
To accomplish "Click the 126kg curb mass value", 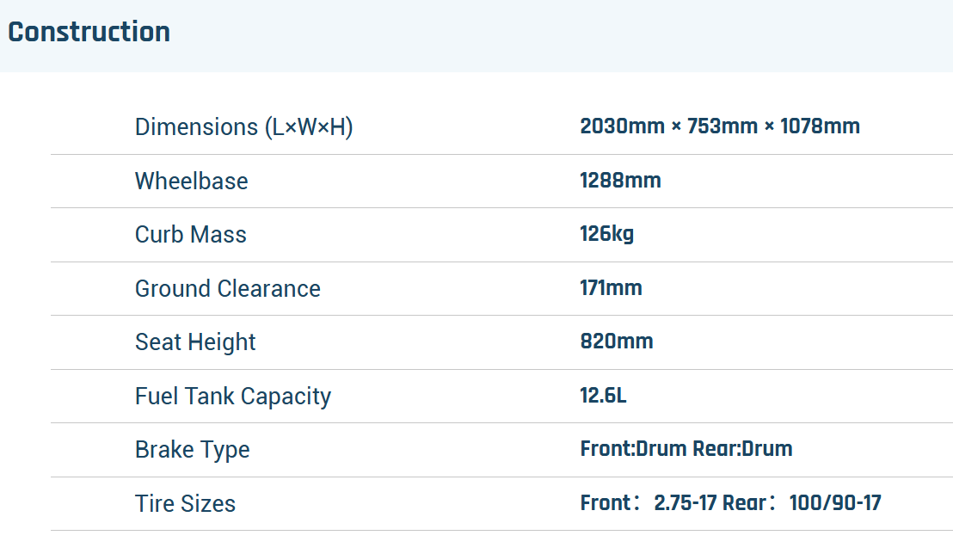I will 606,234.
